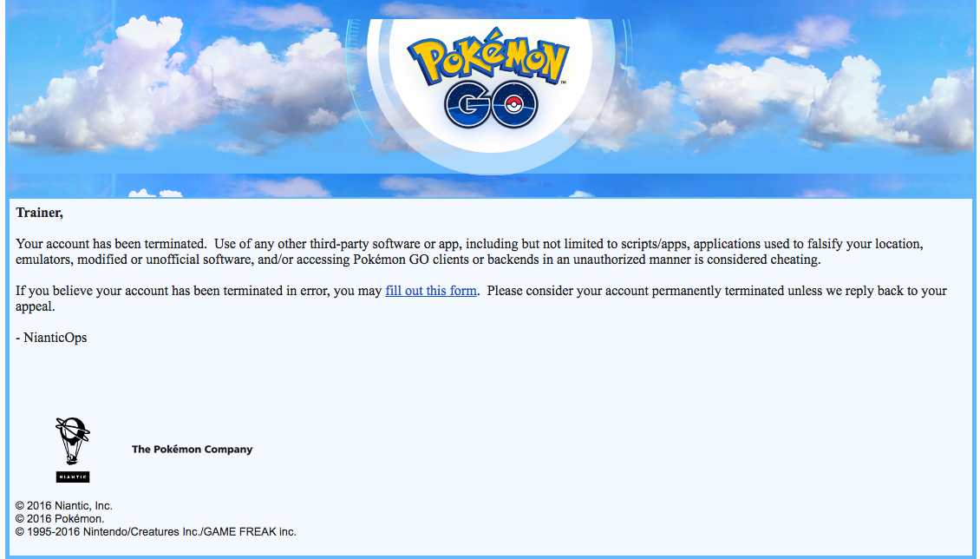Click the bold 'Trainer,' greeting

40,212
